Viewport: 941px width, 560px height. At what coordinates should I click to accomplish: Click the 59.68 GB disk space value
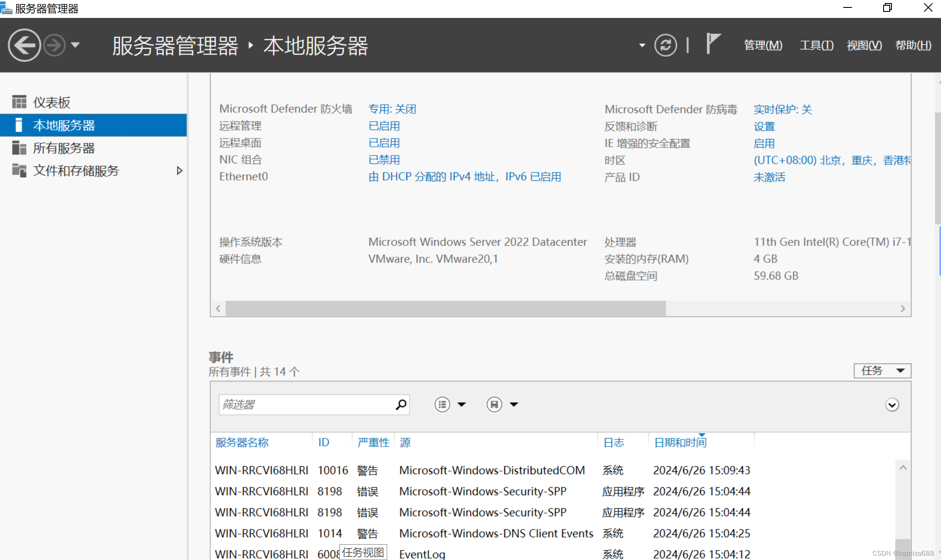[776, 276]
